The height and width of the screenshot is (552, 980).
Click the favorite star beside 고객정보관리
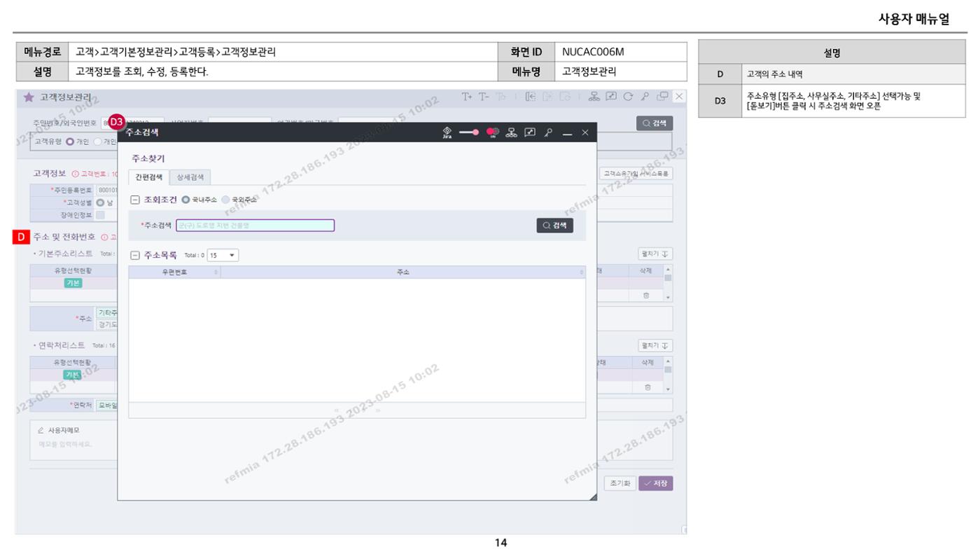coord(29,97)
